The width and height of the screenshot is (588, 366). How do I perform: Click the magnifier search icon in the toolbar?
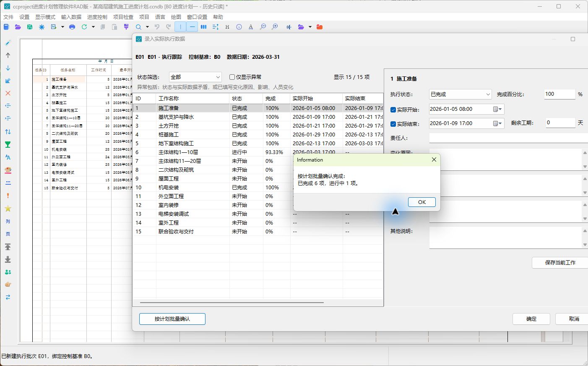click(x=138, y=27)
